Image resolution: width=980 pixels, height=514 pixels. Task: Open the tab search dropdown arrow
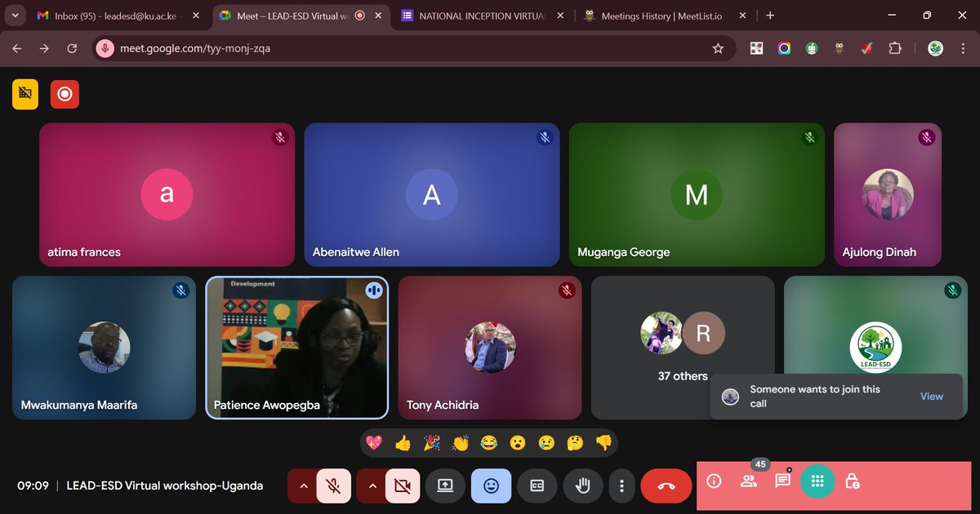click(x=15, y=16)
